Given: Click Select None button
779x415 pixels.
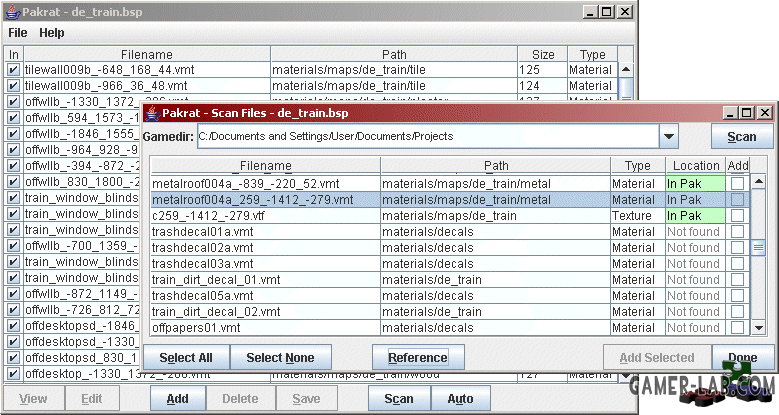Looking at the screenshot, I should [280, 358].
